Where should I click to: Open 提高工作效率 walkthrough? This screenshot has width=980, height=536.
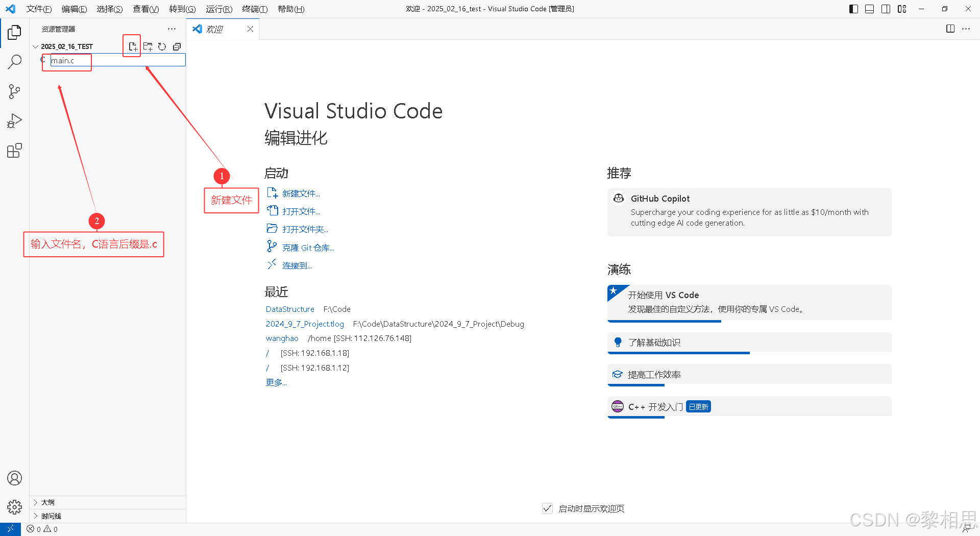click(749, 375)
